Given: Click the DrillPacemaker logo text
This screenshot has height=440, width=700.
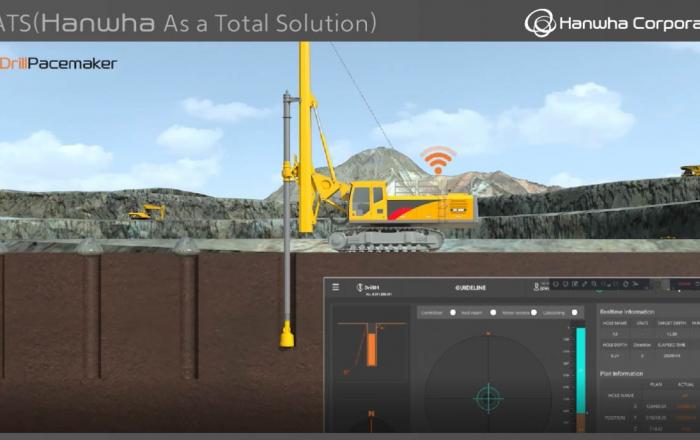Looking at the screenshot, I should (58, 63).
